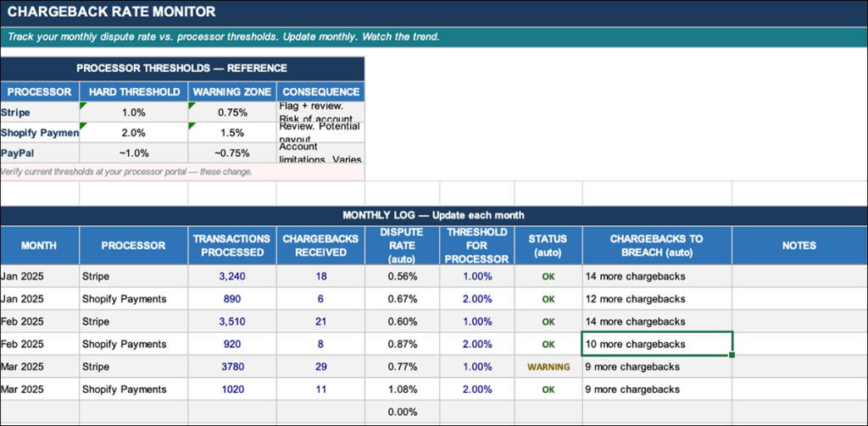This screenshot has height=426, width=868.
Task: Click the fill handle of the selected cell
Action: tap(732, 355)
